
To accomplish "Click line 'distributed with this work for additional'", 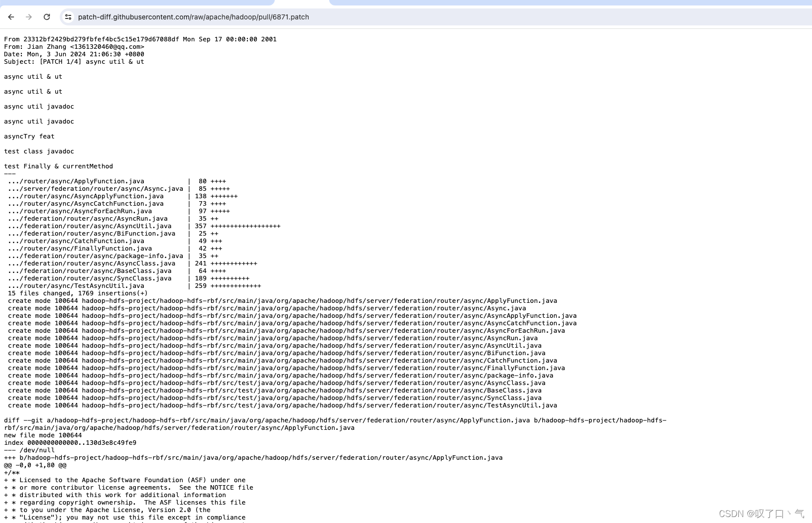I will click(x=115, y=495).
